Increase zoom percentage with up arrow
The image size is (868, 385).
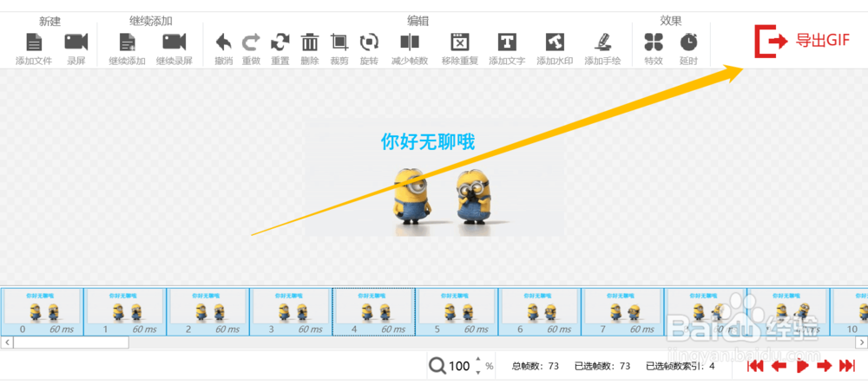pyautogui.click(x=477, y=360)
